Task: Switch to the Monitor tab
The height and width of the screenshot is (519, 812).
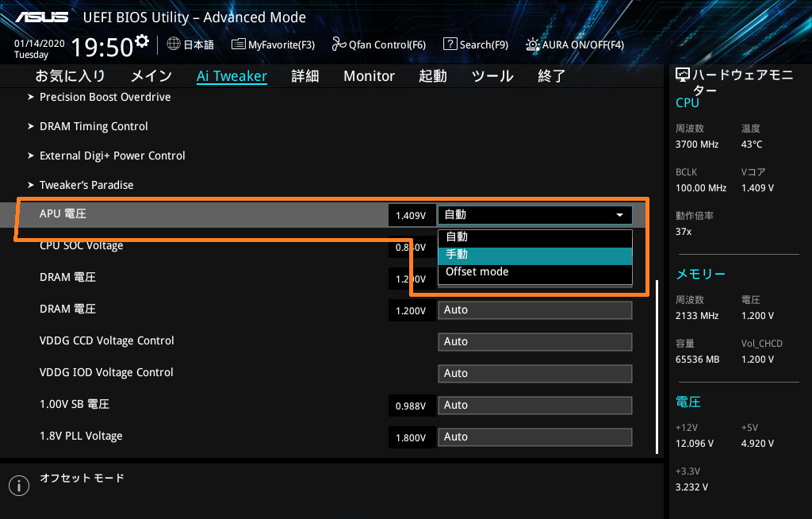Action: click(x=369, y=76)
